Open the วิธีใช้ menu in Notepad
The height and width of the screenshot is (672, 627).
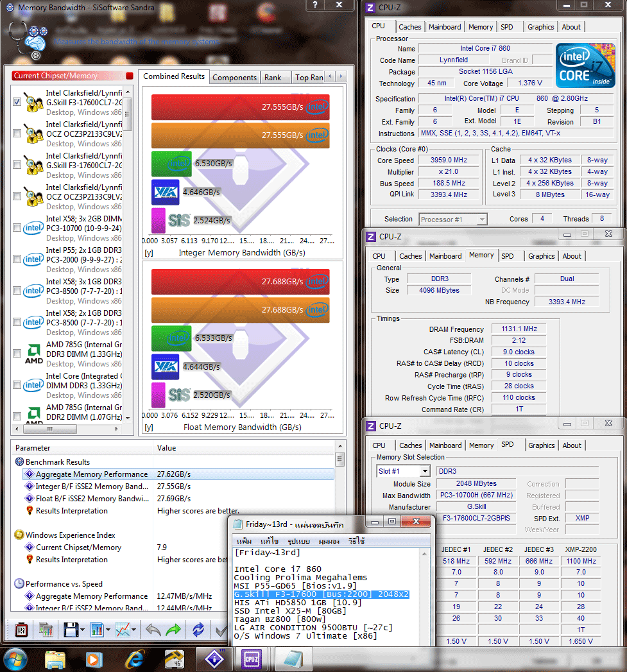tap(356, 541)
